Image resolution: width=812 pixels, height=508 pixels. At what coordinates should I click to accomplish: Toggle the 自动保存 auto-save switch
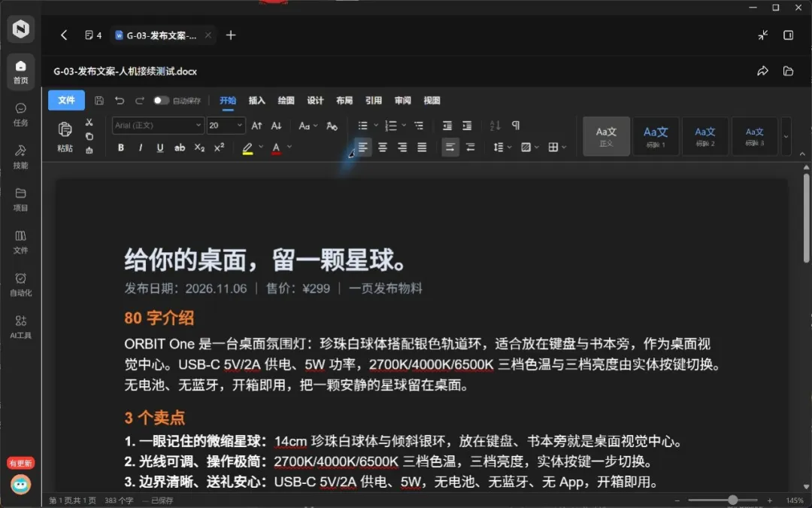[161, 101]
